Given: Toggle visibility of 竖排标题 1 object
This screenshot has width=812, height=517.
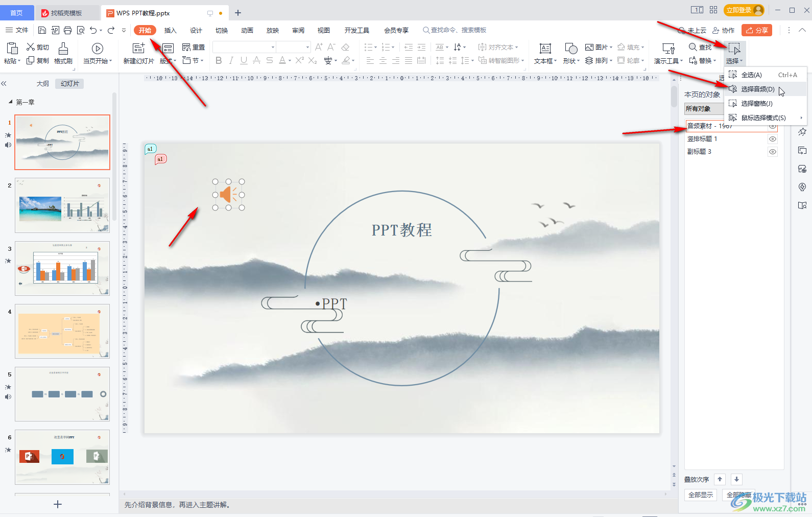Looking at the screenshot, I should [x=773, y=139].
